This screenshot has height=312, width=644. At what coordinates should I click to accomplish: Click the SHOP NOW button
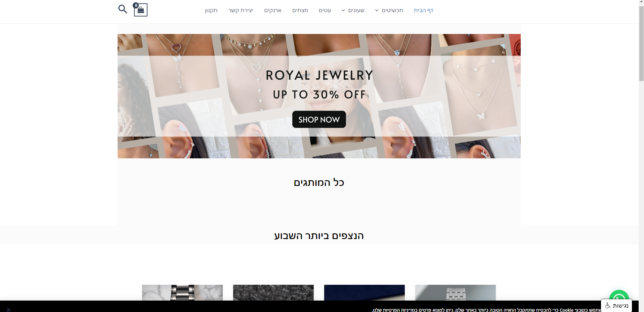point(319,119)
